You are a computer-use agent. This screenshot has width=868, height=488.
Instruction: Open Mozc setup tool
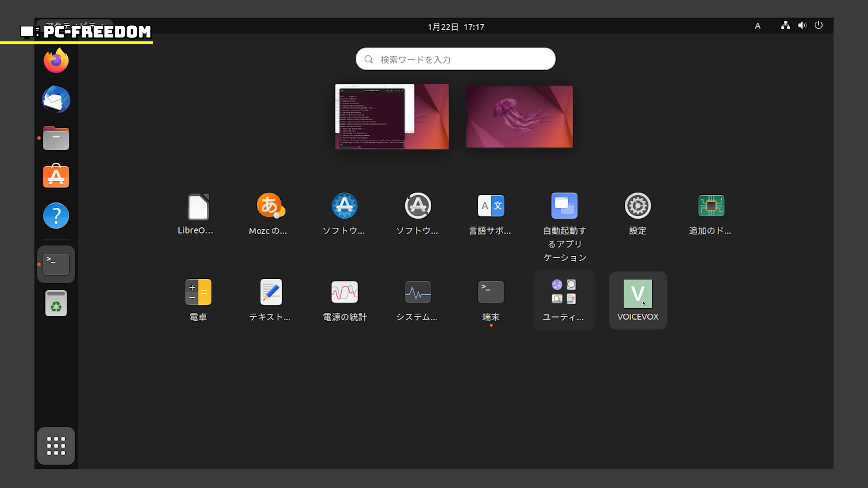pyautogui.click(x=270, y=206)
